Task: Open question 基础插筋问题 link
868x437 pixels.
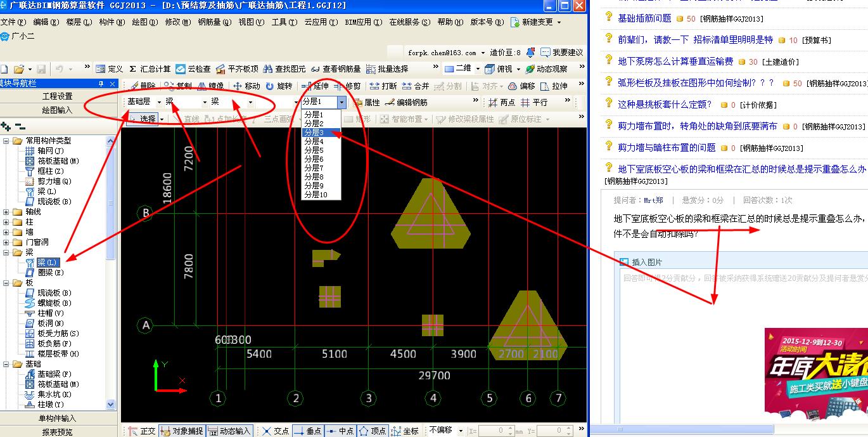Action: 644,18
